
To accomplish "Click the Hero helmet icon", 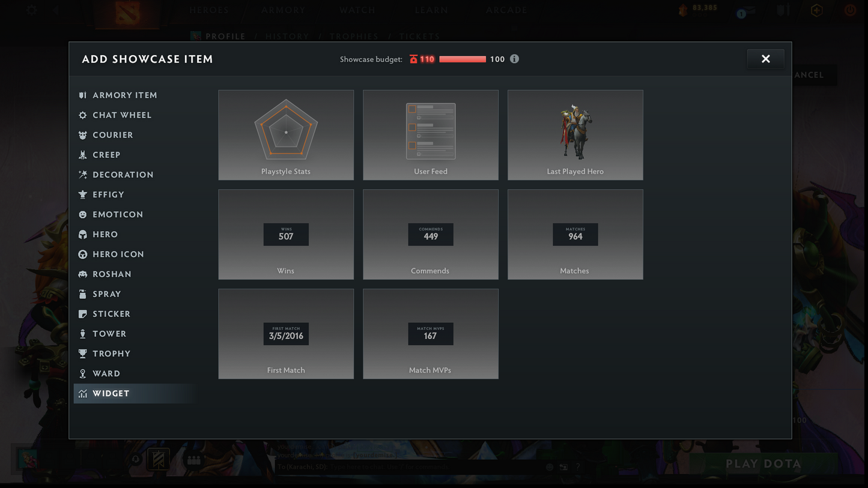I will coord(83,234).
